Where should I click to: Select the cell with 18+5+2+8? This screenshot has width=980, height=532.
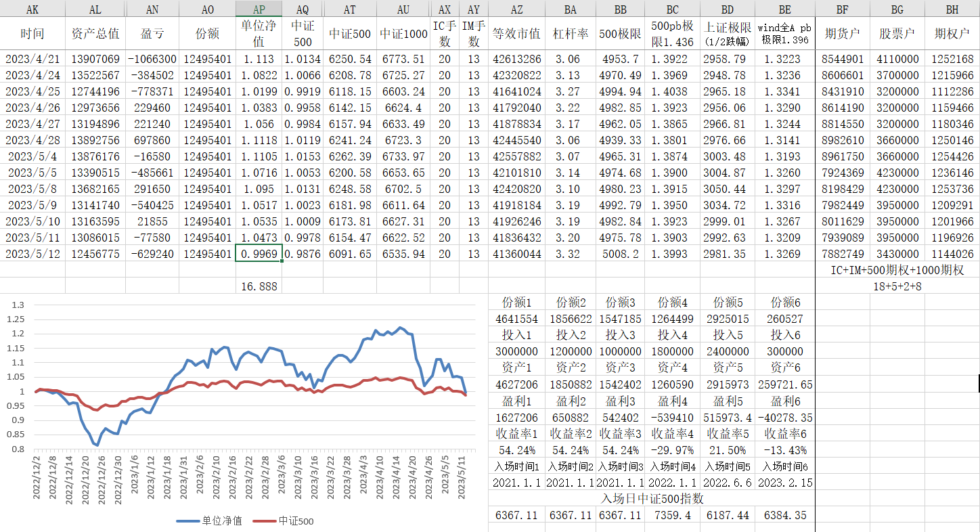coord(897,286)
